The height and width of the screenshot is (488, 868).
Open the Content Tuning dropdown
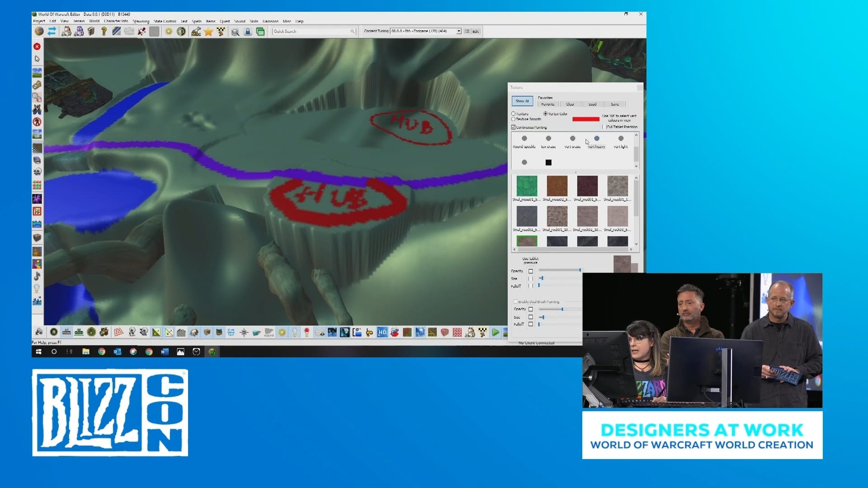click(x=458, y=31)
